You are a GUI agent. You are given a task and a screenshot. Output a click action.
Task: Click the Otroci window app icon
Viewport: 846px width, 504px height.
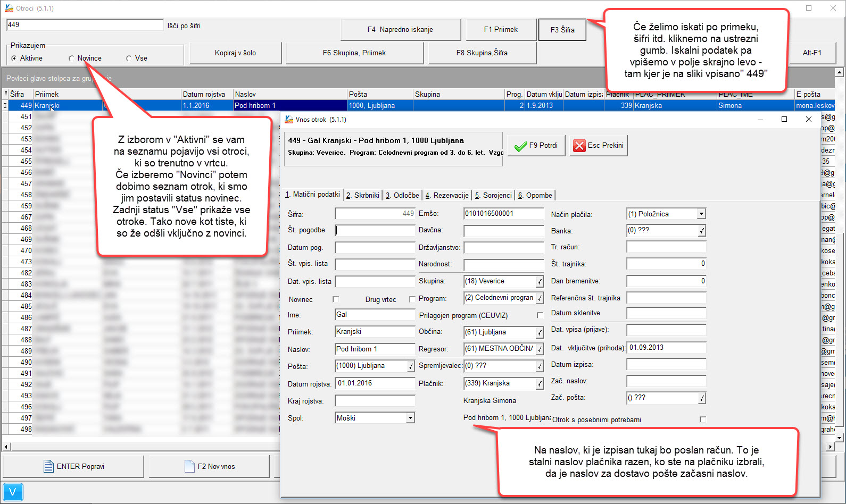click(9, 8)
